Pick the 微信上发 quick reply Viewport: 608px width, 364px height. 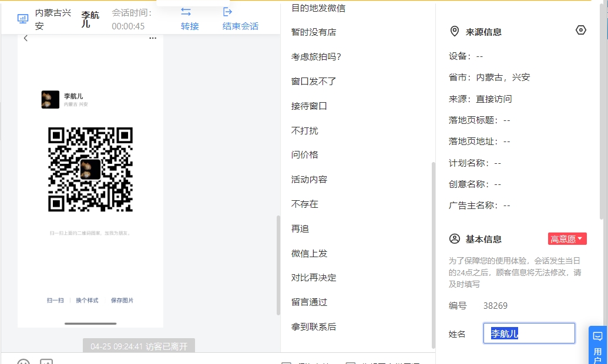pos(309,254)
